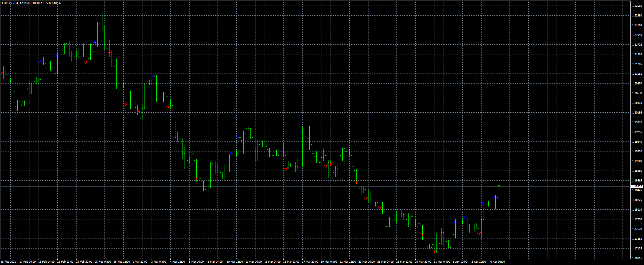Click the EURUSD,H4 chart title text
This screenshot has width=644, height=265.
pos(10,3)
